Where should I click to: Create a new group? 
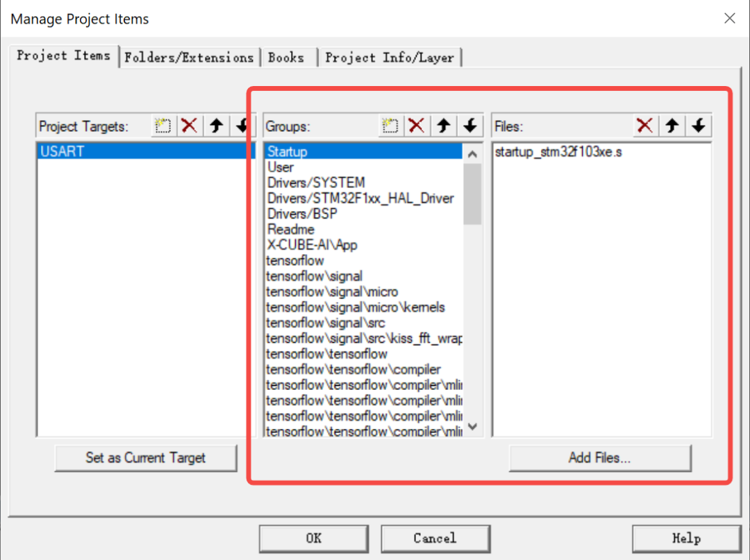(390, 126)
